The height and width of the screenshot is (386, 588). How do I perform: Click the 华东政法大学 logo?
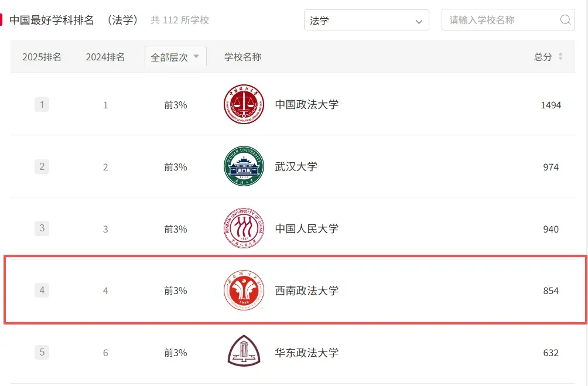(244, 352)
